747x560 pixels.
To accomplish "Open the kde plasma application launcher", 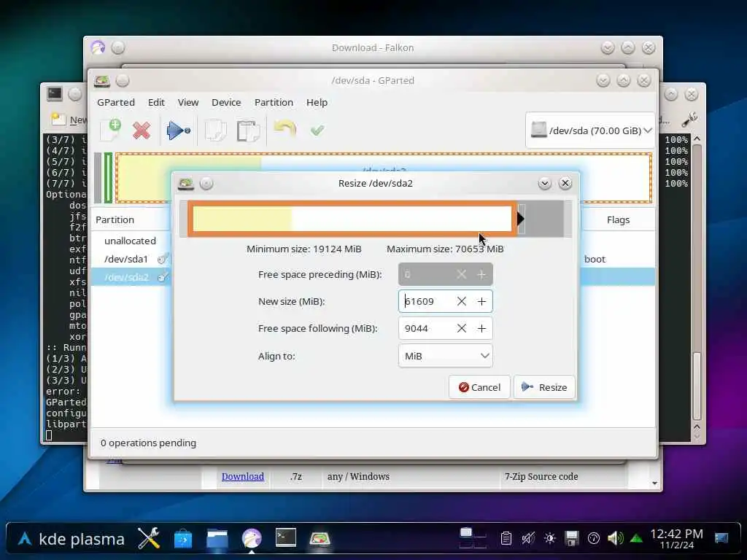I will click(x=72, y=539).
